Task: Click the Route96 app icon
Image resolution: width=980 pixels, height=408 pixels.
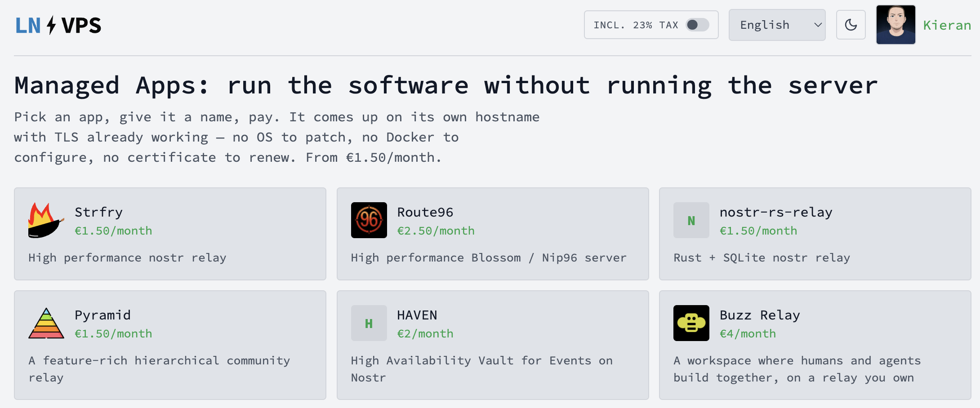Action: point(369,220)
